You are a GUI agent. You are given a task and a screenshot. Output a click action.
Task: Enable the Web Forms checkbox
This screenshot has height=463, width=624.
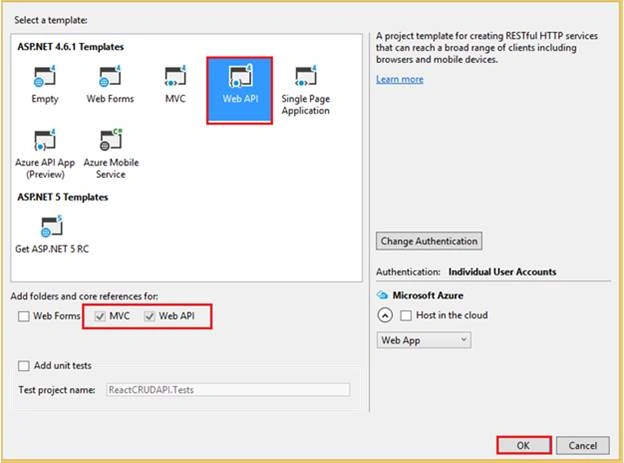pos(24,316)
